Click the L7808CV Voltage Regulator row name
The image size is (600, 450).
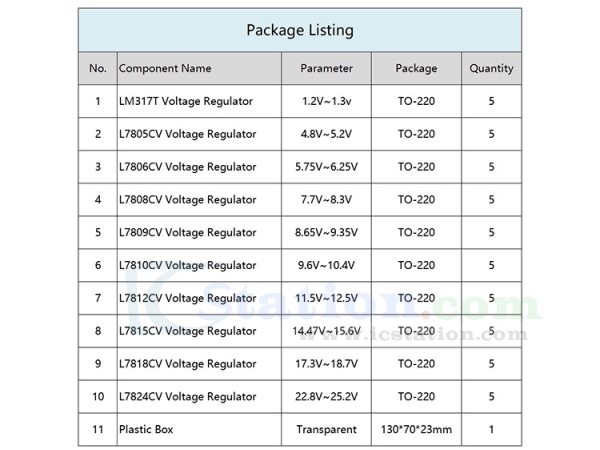coord(188,200)
